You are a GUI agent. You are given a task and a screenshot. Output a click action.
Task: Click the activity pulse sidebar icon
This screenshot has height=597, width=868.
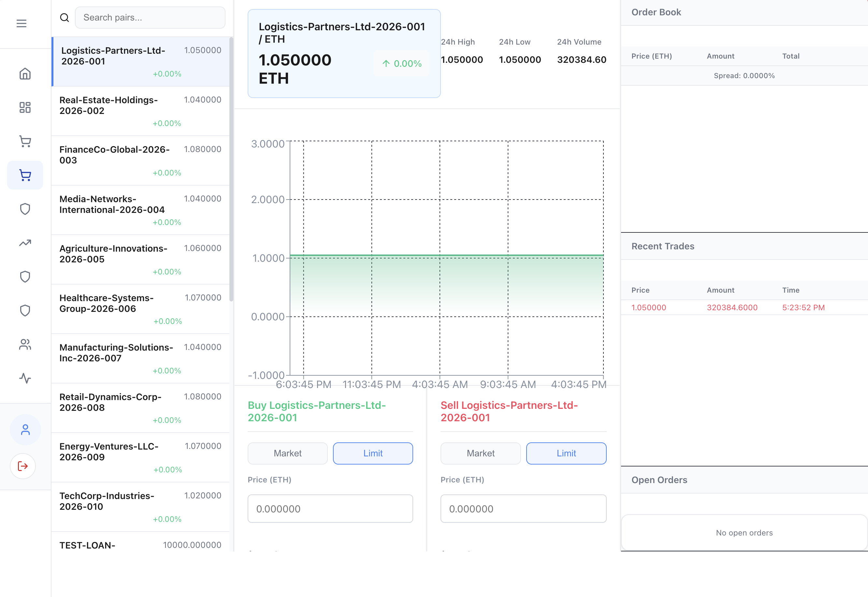point(25,378)
